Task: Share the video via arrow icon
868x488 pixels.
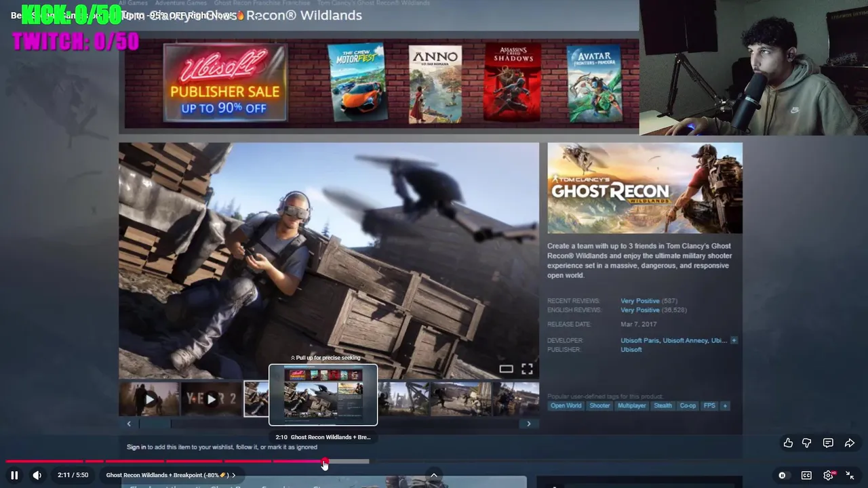Action: coord(850,443)
